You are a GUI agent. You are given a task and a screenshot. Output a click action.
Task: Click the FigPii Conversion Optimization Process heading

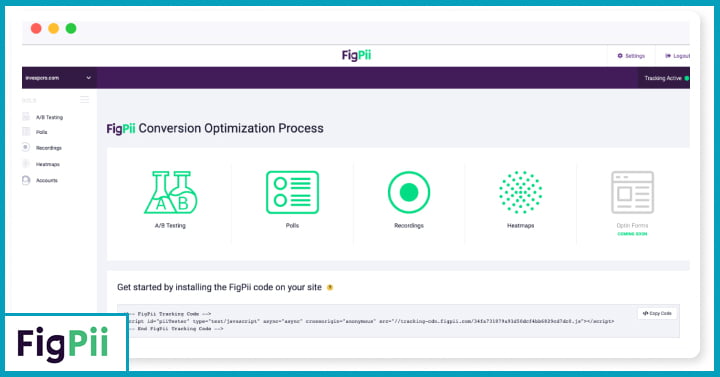tap(215, 129)
